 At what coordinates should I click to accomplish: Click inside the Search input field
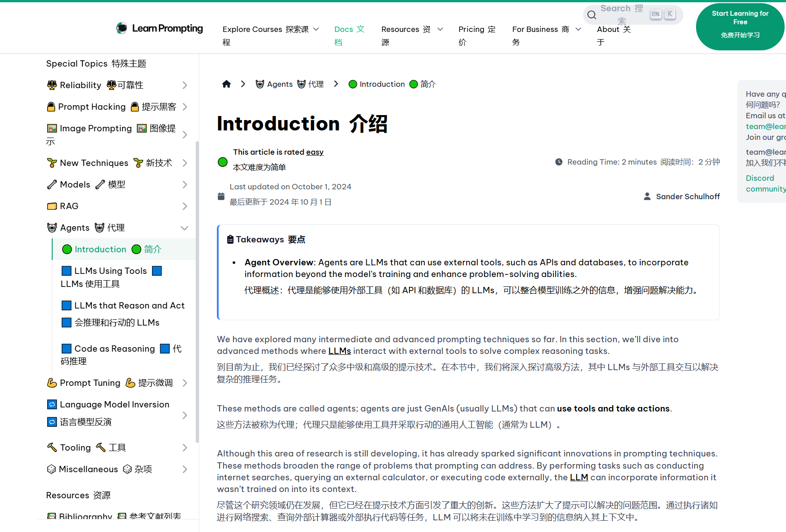click(633, 15)
